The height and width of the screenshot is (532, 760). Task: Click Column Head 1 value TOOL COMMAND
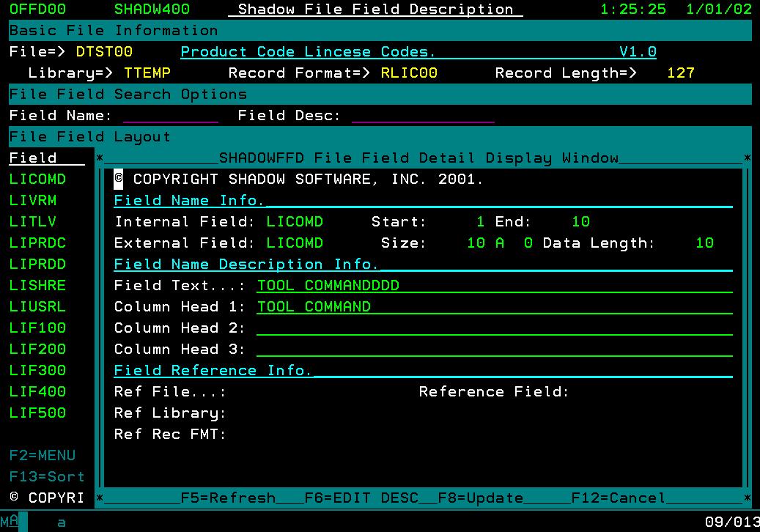click(x=314, y=307)
